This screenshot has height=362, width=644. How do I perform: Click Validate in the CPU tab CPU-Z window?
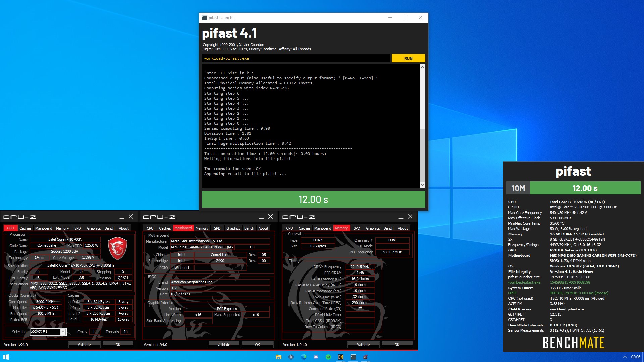tap(84, 345)
